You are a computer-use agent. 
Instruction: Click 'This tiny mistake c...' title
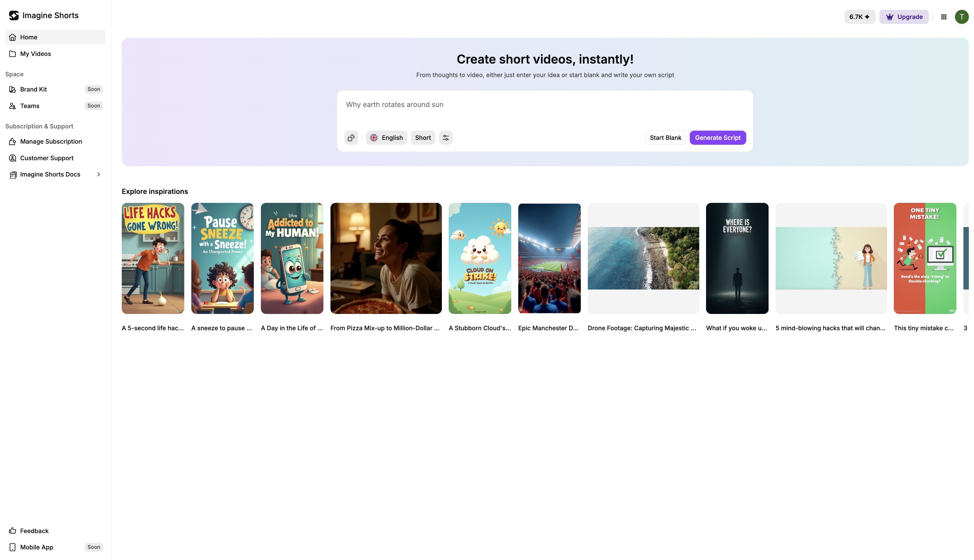point(923,328)
